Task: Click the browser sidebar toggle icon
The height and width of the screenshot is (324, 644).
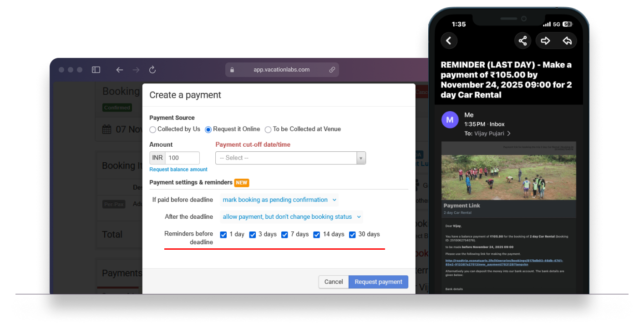Action: (96, 70)
